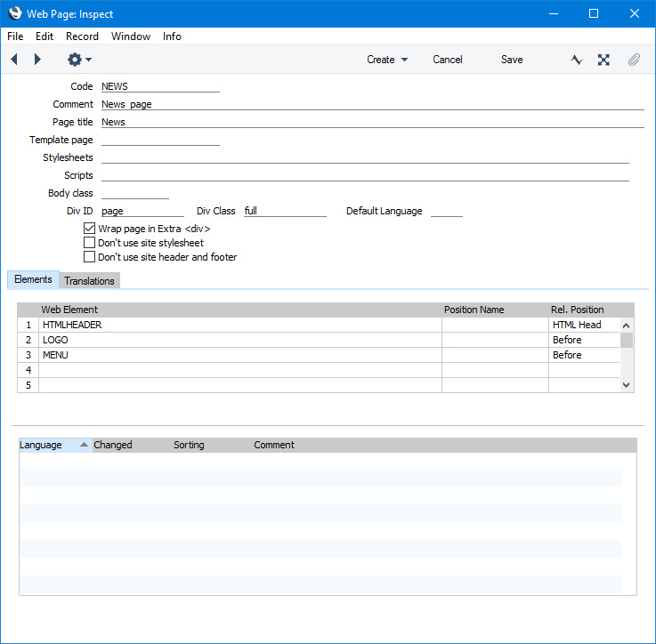The width and height of the screenshot is (656, 644).
Task: Enable Don't use site stylesheet
Action: [89, 243]
